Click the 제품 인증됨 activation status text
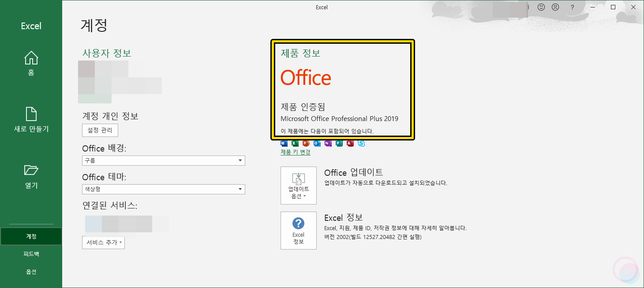Screen dimensions: 644x288 pos(303,106)
